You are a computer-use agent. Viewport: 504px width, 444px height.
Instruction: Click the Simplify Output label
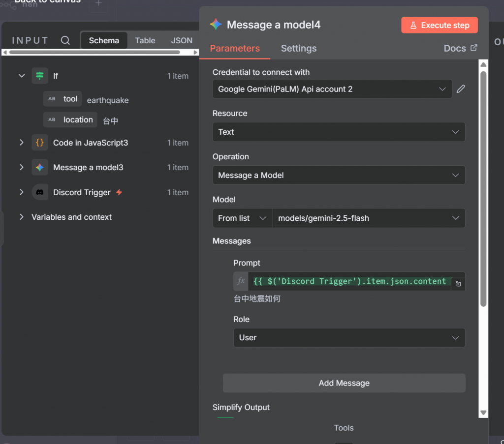tap(241, 407)
